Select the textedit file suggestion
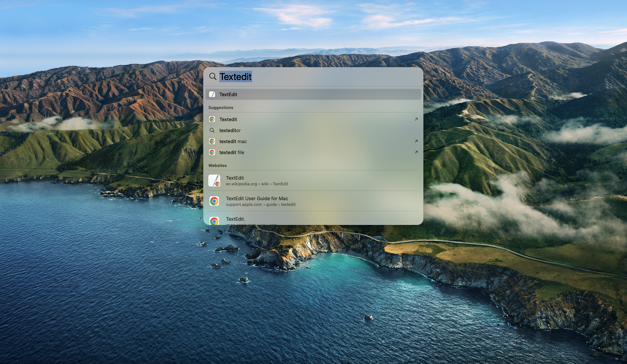Image resolution: width=627 pixels, height=364 pixels. [313, 152]
